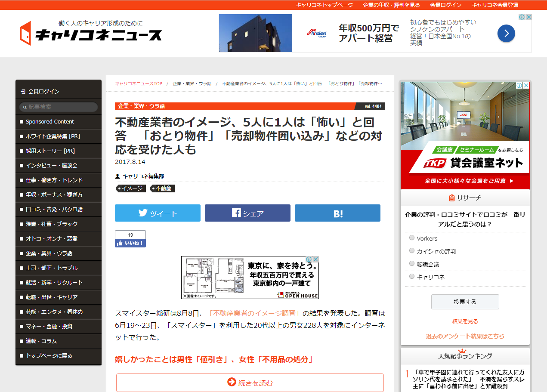Open ホワイト企業特集 [PR] category
Viewport: 547px width, 392px height.
click(x=59, y=136)
